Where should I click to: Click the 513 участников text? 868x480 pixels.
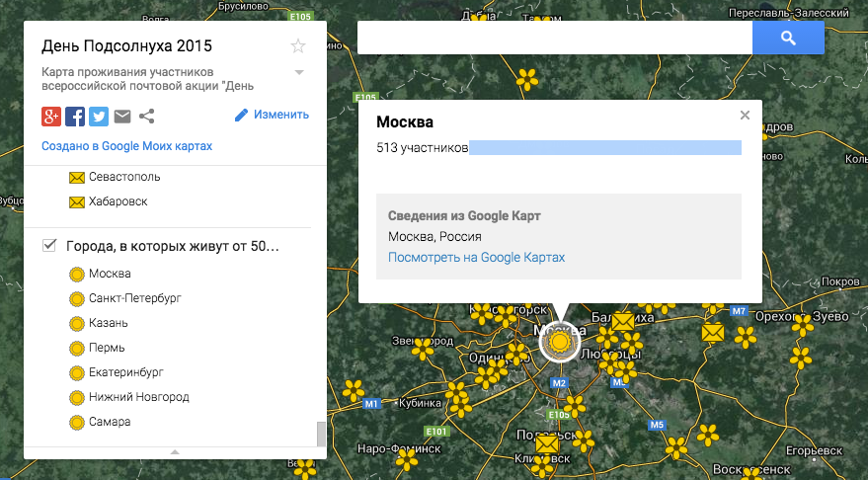[422, 148]
